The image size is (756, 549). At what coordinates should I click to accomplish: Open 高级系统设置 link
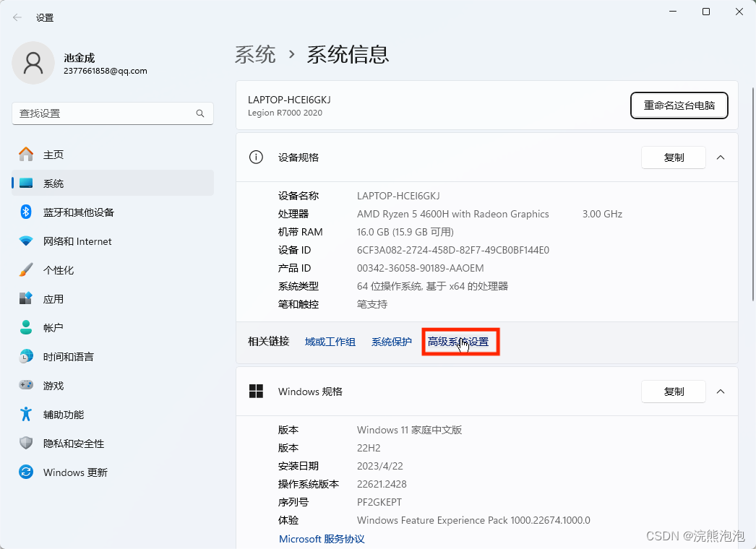[x=458, y=342]
